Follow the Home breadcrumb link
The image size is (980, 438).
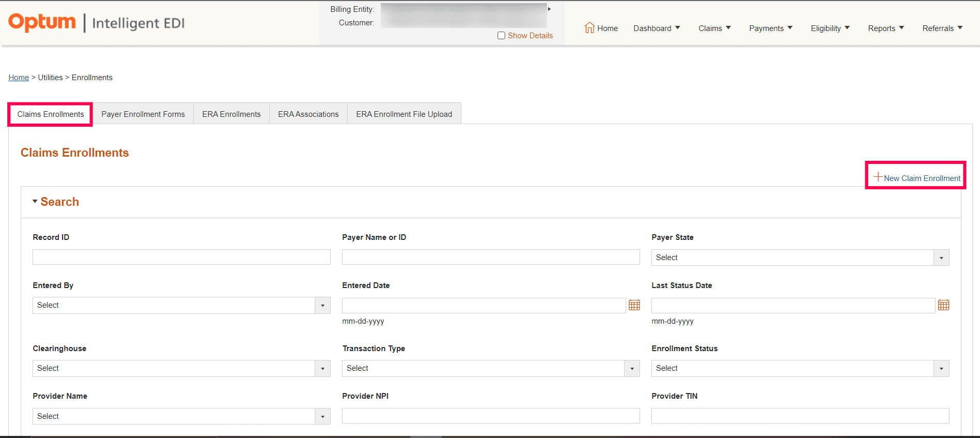(x=19, y=78)
